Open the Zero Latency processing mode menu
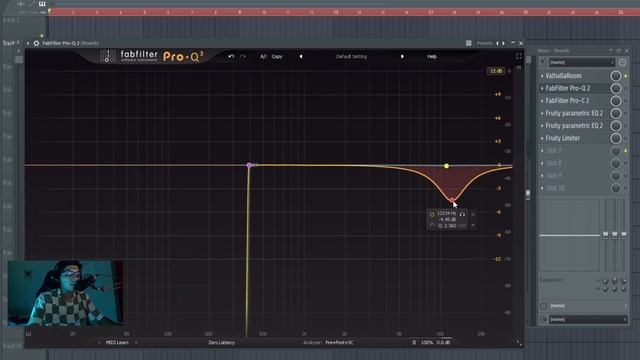Image resolution: width=640 pixels, height=360 pixels. coord(221,342)
